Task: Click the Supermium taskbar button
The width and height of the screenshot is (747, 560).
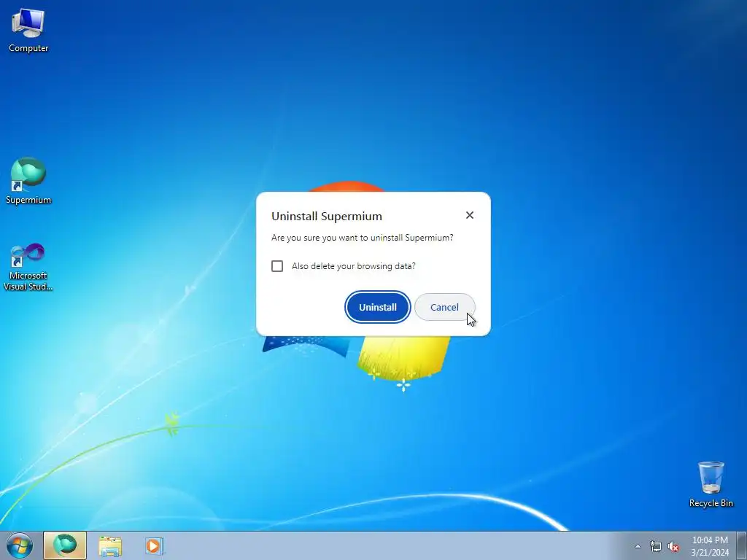Action: (65, 545)
